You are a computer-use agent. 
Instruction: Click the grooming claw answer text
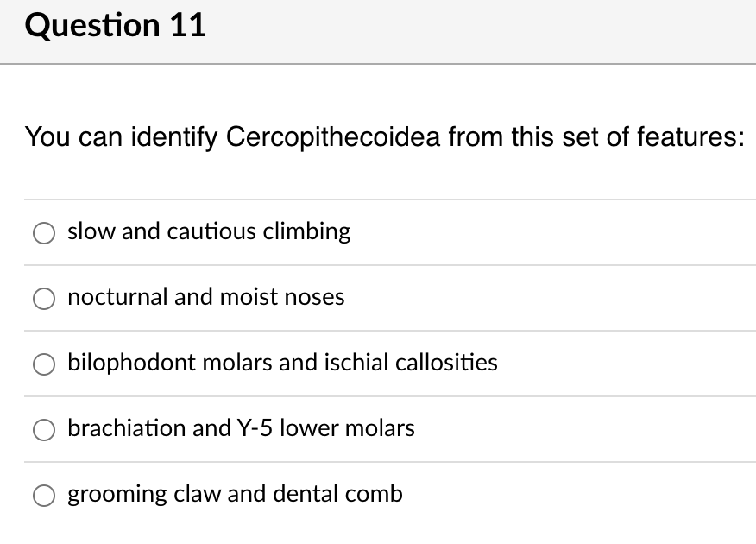coord(236,494)
